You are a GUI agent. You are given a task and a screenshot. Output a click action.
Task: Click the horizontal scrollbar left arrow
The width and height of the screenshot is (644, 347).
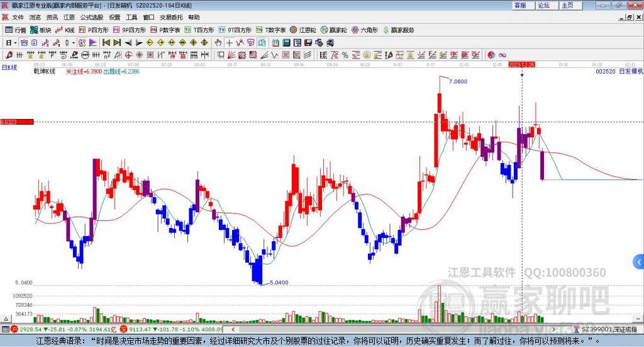(x=233, y=329)
